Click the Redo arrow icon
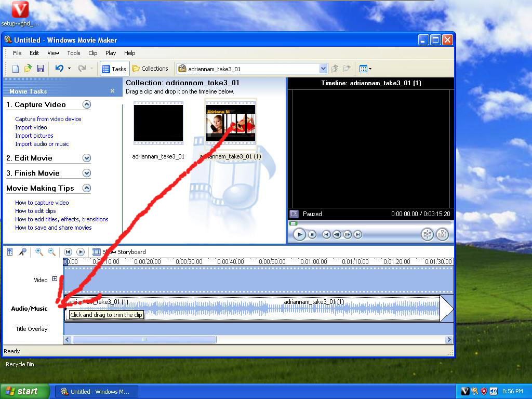 pyautogui.click(x=82, y=69)
